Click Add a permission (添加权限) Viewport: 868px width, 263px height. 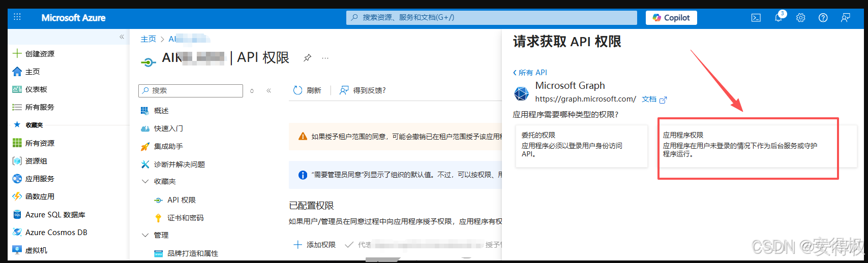coord(315,245)
